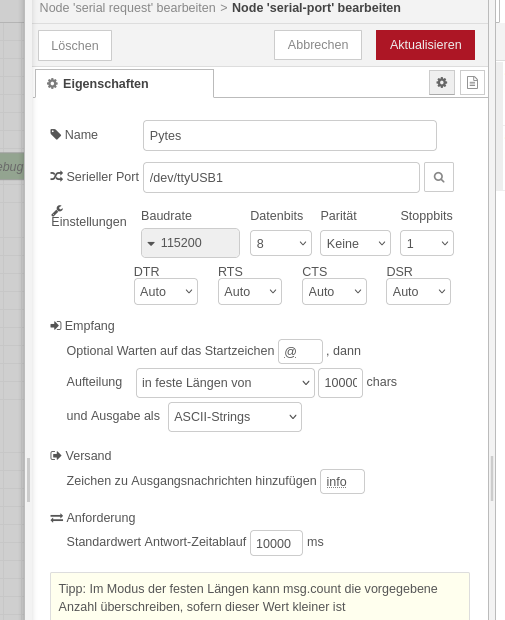
Task: Open node description document icon
Action: [472, 83]
